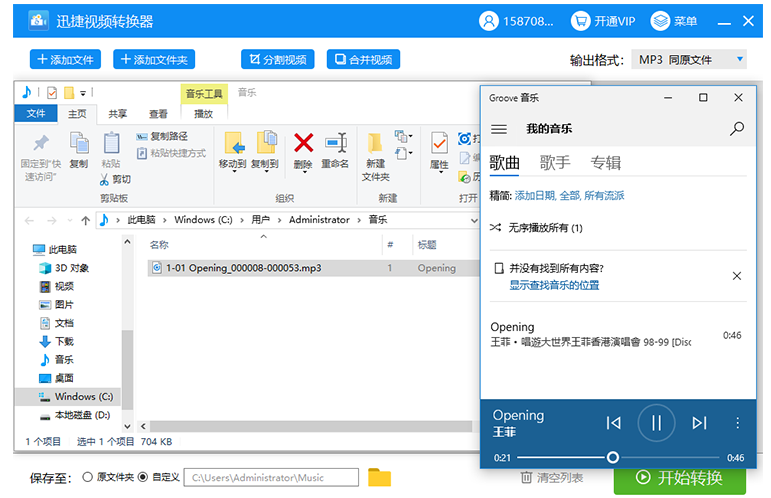This screenshot has width=771, height=498.
Task: Click the previous track button
Action: [x=613, y=423]
